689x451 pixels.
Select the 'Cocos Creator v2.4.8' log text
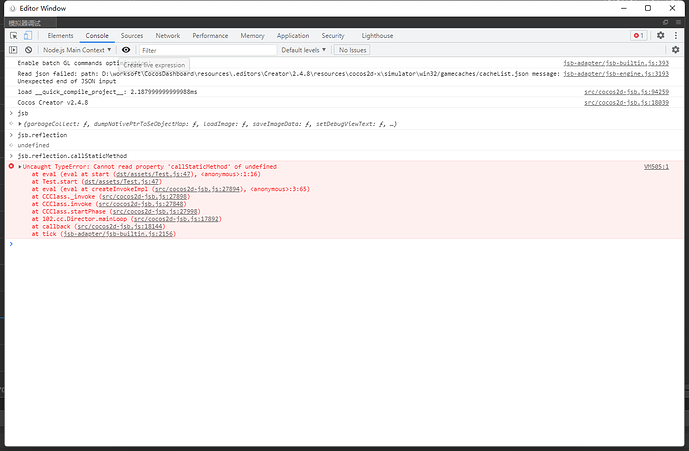[53, 102]
